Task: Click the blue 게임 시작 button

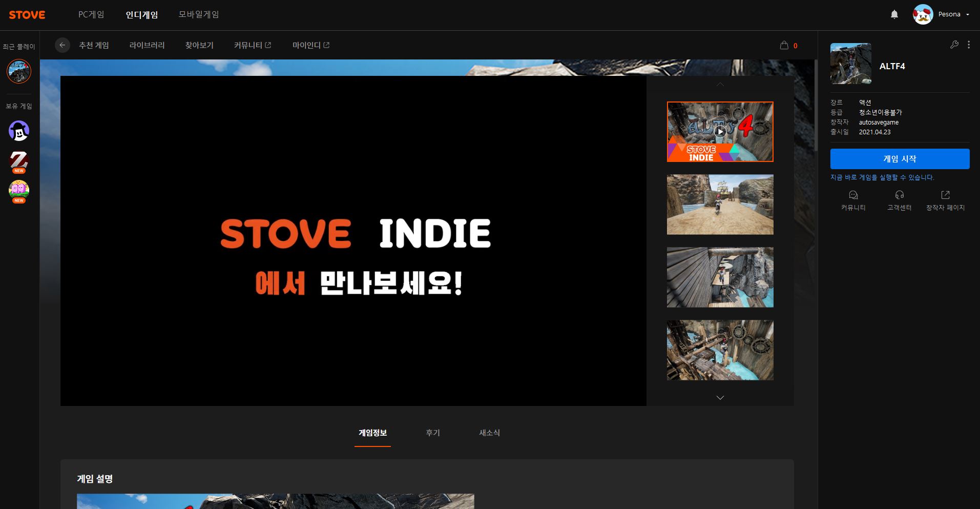Action: click(x=900, y=159)
